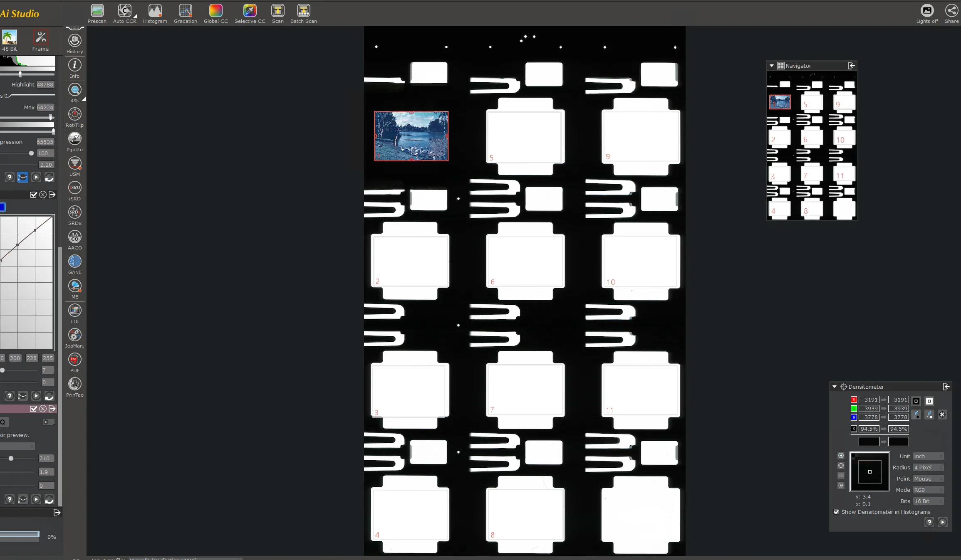Select the lake photo frame thumbnail

click(x=411, y=136)
